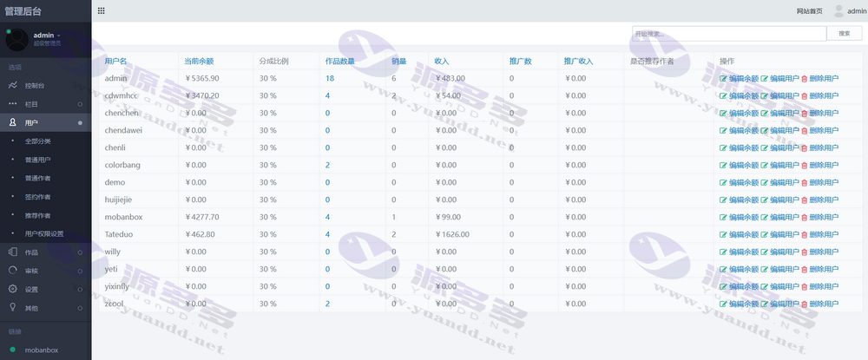Screen dimensions: 868x360
Task: Click the 栏目 dots icon in sidebar
Action: point(13,104)
